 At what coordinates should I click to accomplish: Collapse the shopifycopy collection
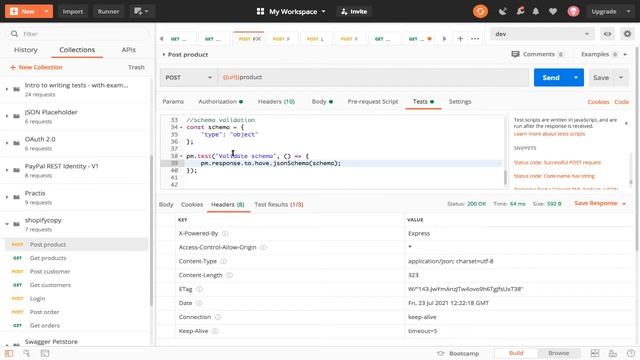tap(7, 224)
